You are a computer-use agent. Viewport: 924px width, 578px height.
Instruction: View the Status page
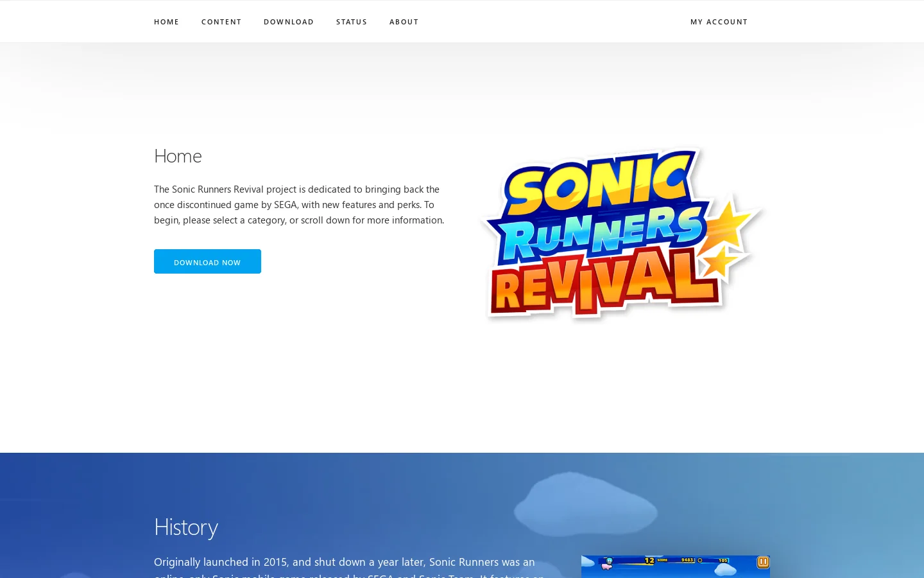(352, 22)
